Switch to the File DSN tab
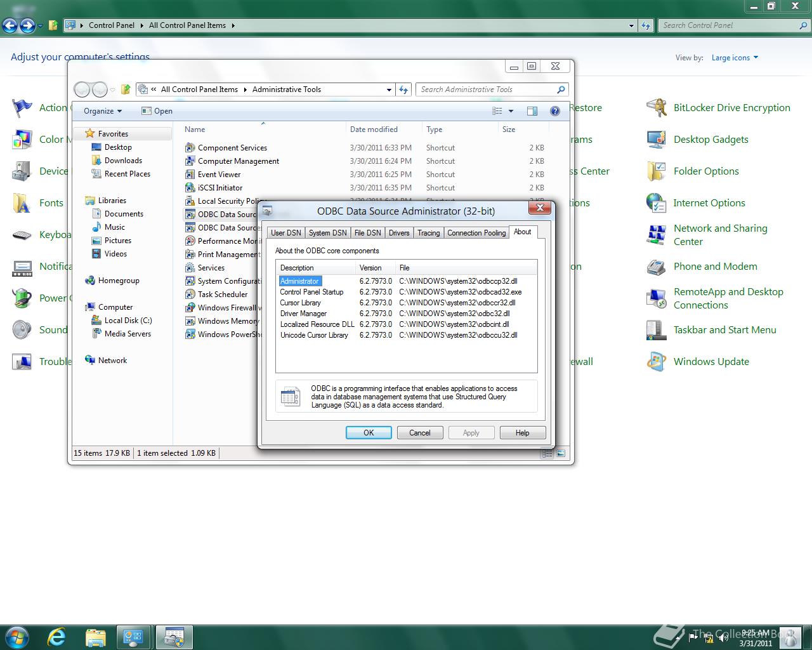The width and height of the screenshot is (812, 650). (367, 233)
